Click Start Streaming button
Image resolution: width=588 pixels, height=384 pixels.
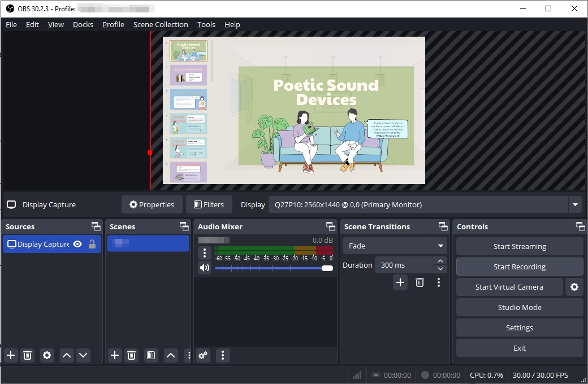(520, 246)
